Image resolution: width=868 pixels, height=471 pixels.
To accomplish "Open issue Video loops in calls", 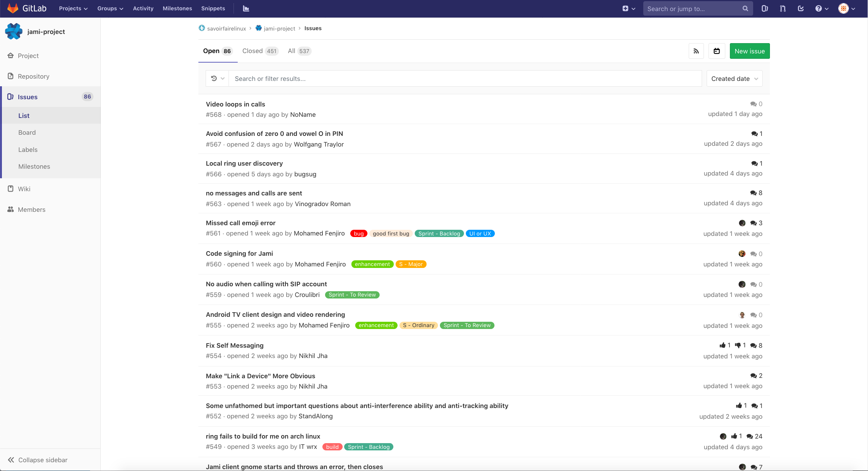I will [235, 104].
